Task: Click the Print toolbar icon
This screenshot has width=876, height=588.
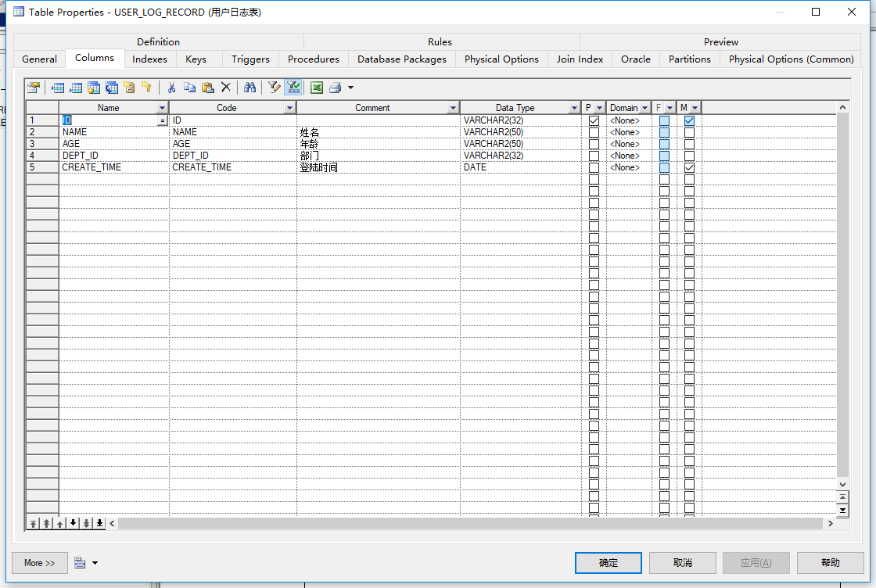Action: (336, 88)
